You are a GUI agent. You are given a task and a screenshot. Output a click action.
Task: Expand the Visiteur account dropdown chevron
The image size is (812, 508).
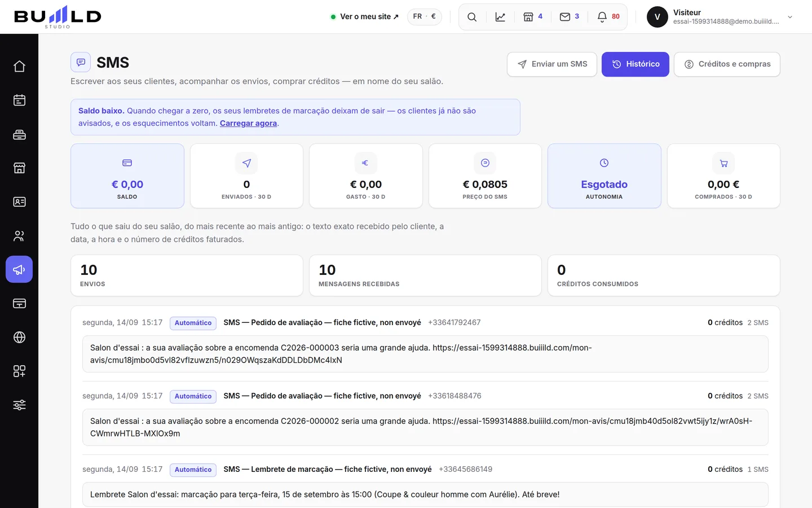(x=790, y=17)
